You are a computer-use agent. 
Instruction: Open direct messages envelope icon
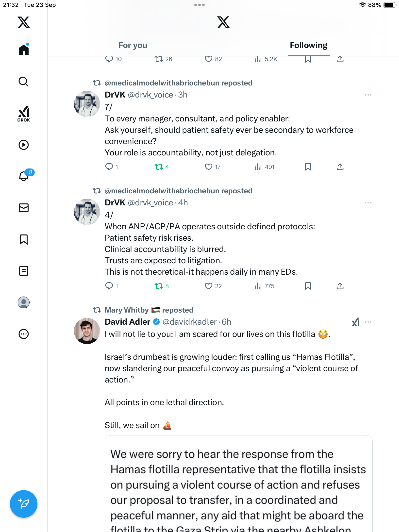pyautogui.click(x=24, y=208)
